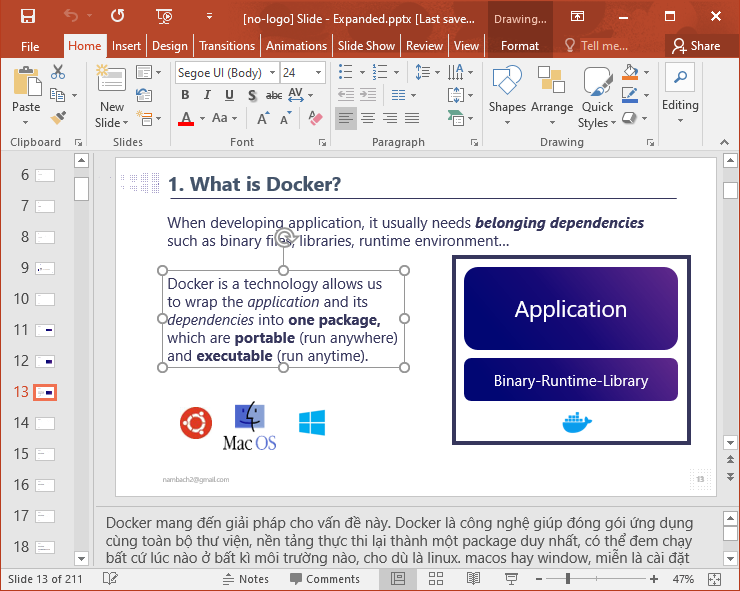This screenshot has width=740, height=591.
Task: Click the Shape Effects icon
Action: (x=629, y=118)
